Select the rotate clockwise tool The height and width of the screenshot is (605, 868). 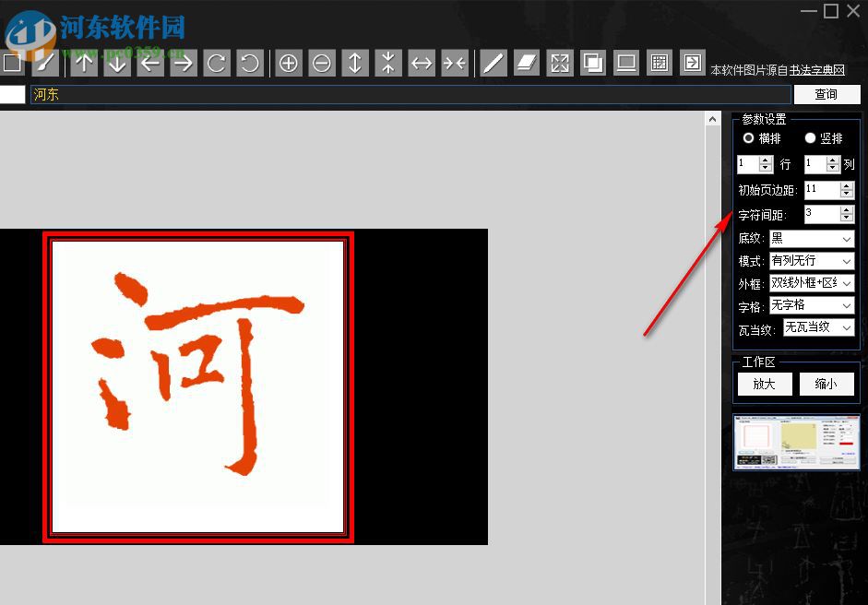click(218, 63)
